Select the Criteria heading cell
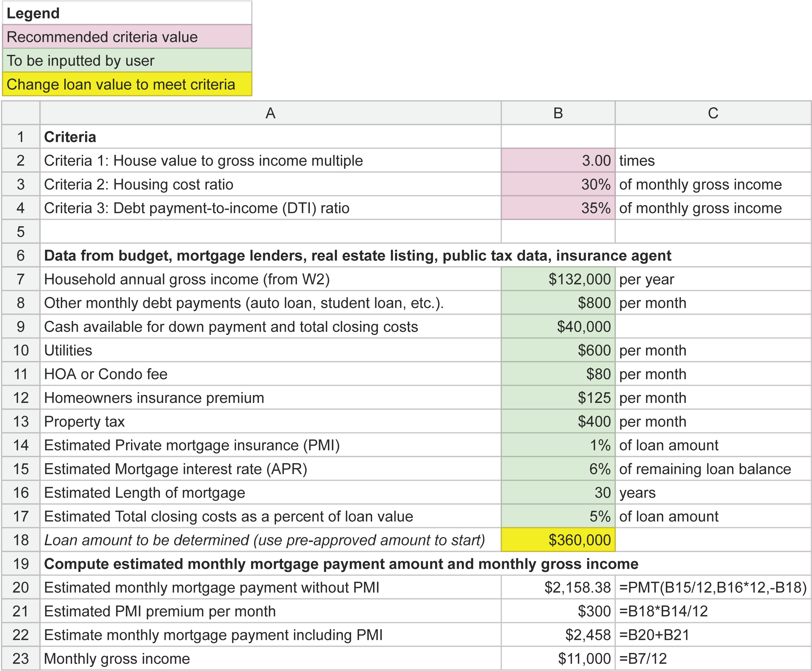This screenshot has height=671, width=812. tap(270, 137)
